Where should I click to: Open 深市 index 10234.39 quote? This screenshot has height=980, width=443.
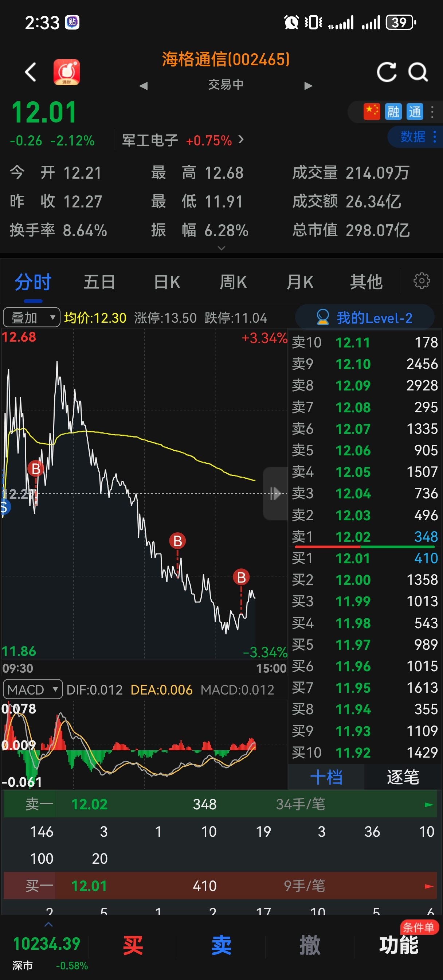click(47, 953)
